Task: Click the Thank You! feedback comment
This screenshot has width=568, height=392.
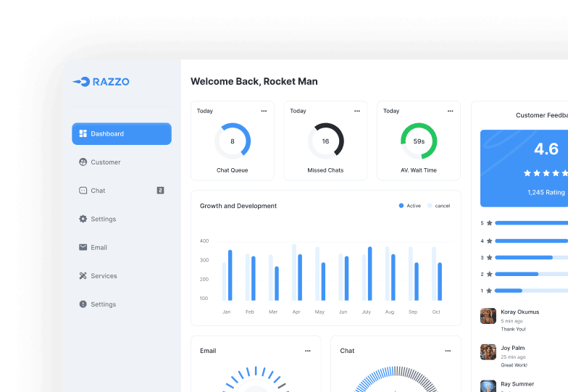Action: pos(513,329)
